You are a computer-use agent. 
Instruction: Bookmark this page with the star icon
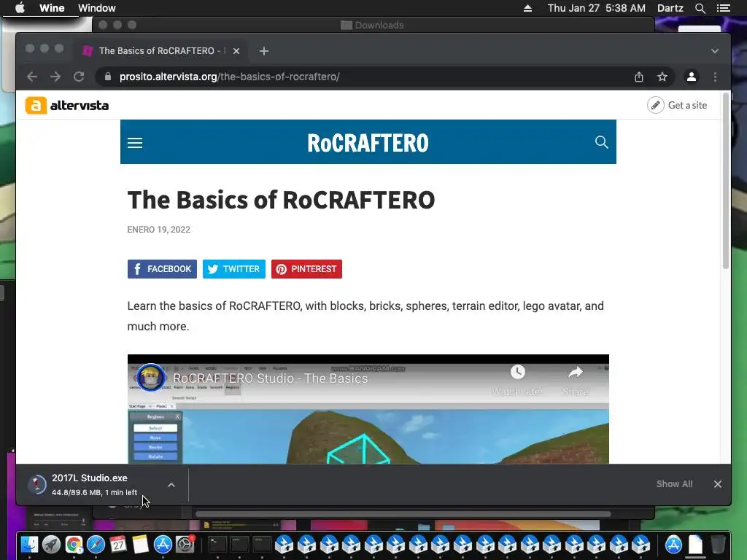click(x=662, y=77)
